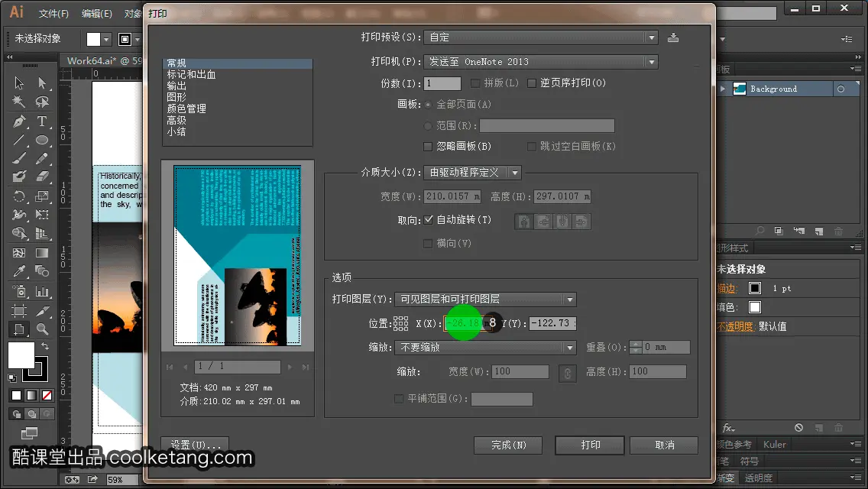
Task: Select the Pencil tool
Action: click(42, 158)
